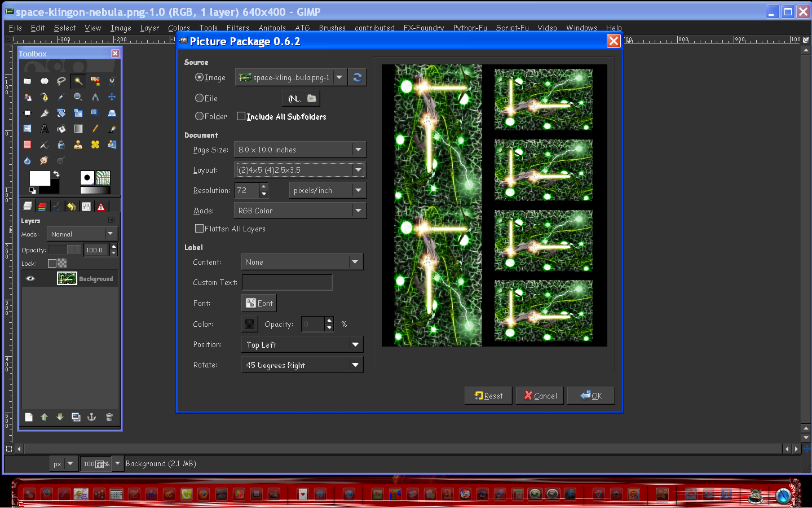Image resolution: width=812 pixels, height=508 pixels.
Task: Click the anchor layer icon
Action: pyautogui.click(x=92, y=417)
